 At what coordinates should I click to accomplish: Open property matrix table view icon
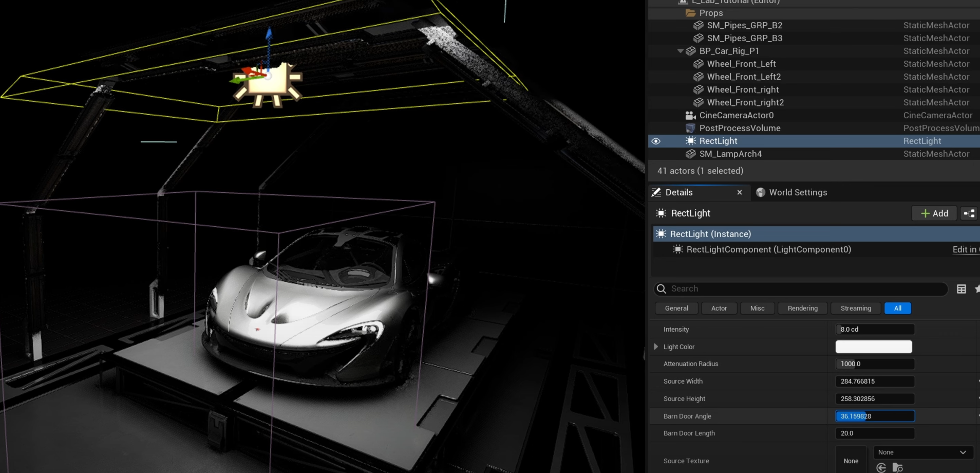point(962,289)
